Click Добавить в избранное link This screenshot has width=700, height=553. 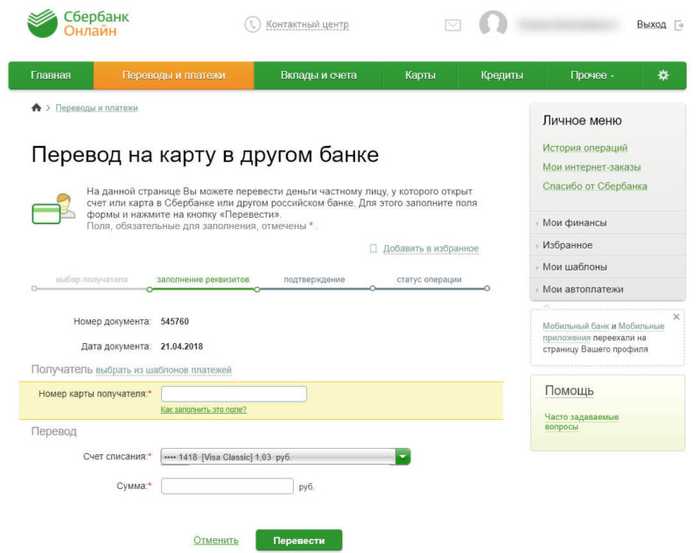(431, 249)
